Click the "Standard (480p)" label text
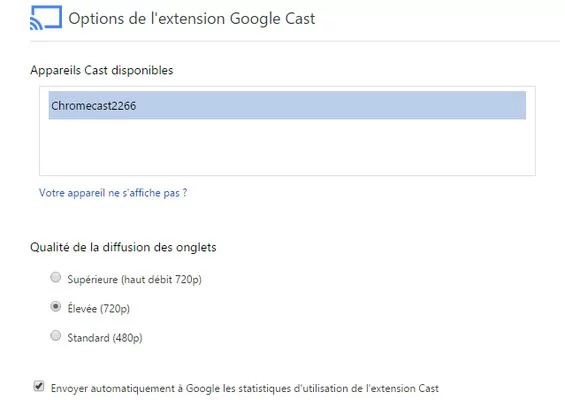 (105, 338)
